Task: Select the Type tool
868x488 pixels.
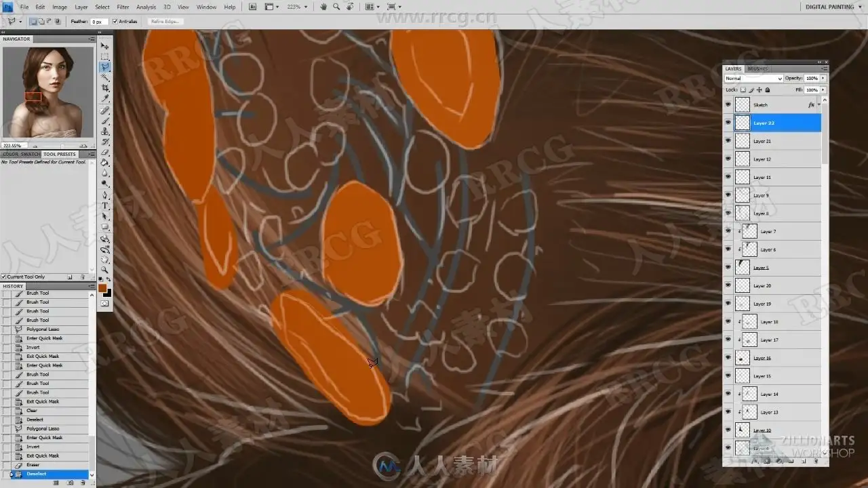Action: pos(105,206)
